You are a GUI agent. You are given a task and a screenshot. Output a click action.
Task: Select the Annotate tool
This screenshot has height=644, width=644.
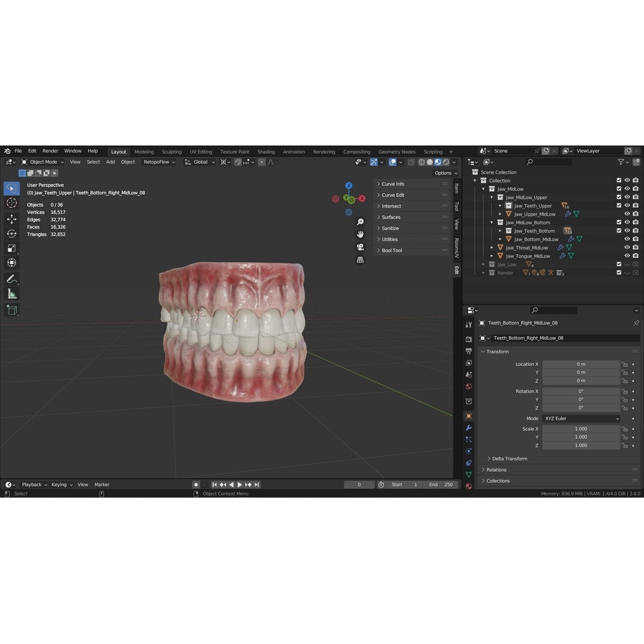pos(12,279)
